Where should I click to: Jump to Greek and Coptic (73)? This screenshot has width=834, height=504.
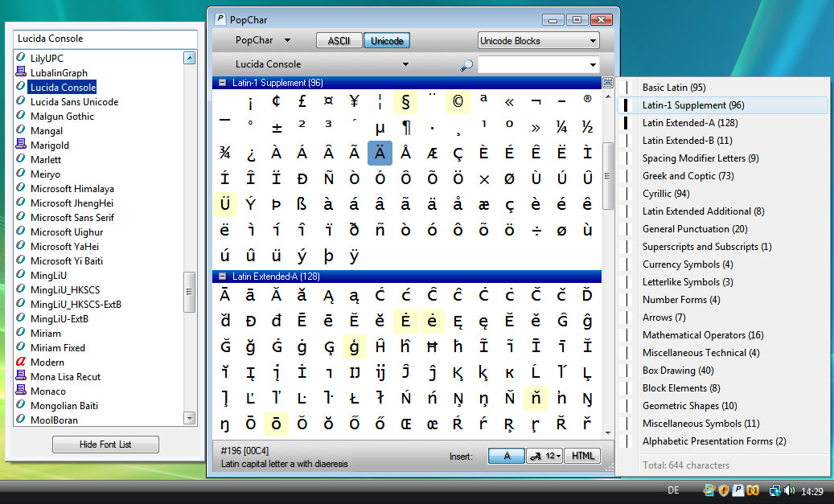click(x=688, y=176)
